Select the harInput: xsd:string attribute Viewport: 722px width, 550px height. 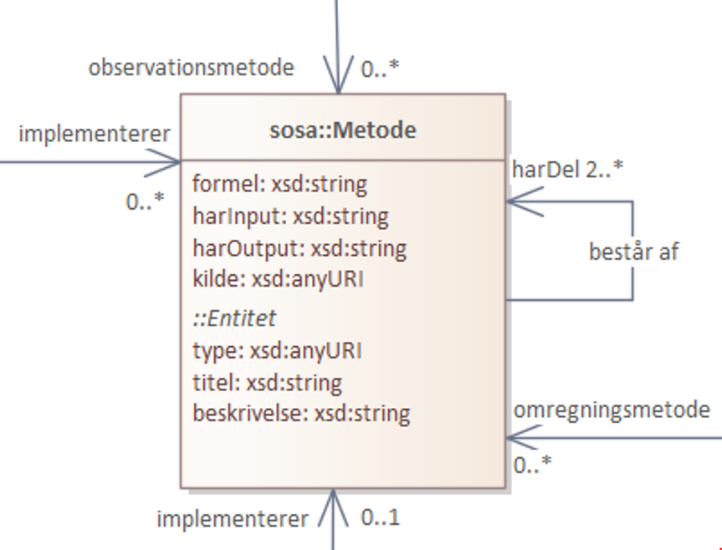click(x=291, y=216)
